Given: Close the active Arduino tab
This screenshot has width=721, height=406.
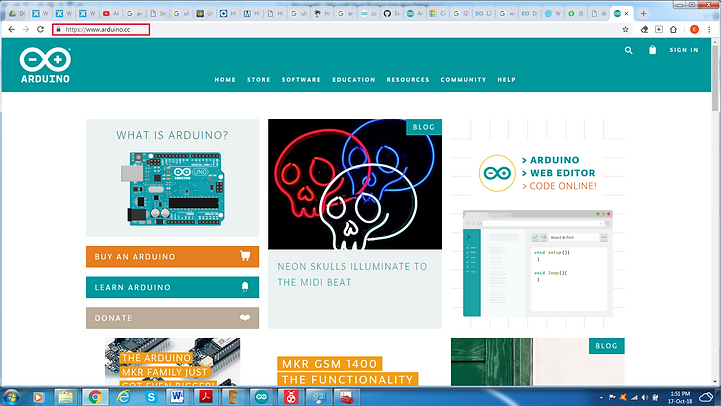Looking at the screenshot, I should point(626,14).
